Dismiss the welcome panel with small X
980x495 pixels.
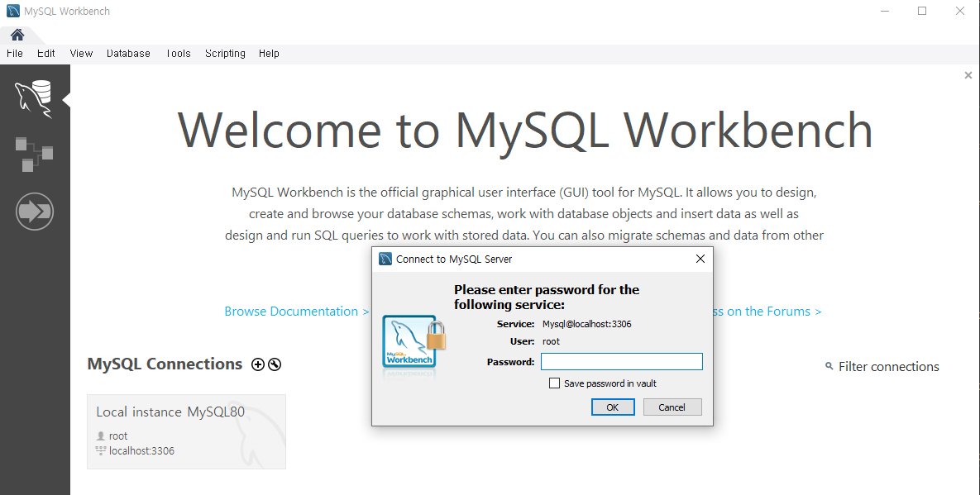(x=968, y=75)
